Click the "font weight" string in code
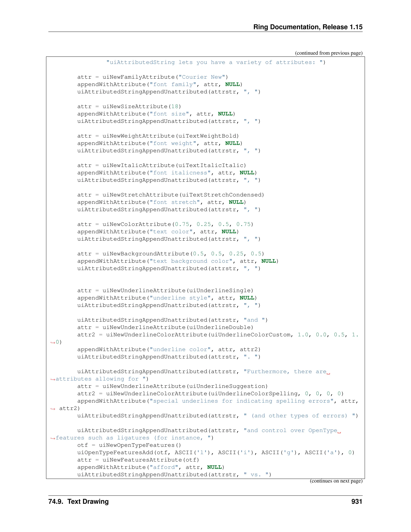Image resolution: width=411 pixels, height=532 pixels. (173, 144)
